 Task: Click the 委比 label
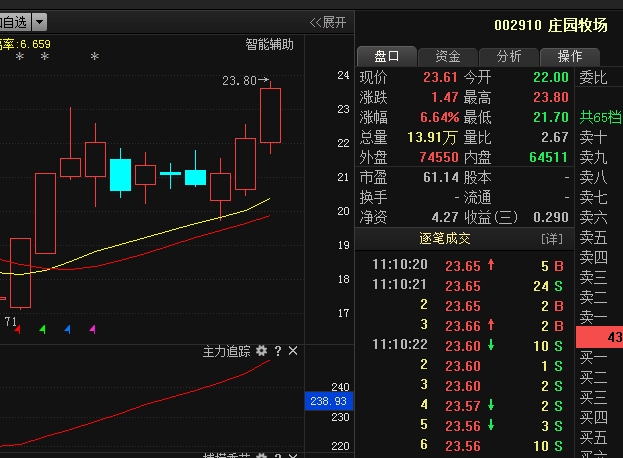click(593, 77)
